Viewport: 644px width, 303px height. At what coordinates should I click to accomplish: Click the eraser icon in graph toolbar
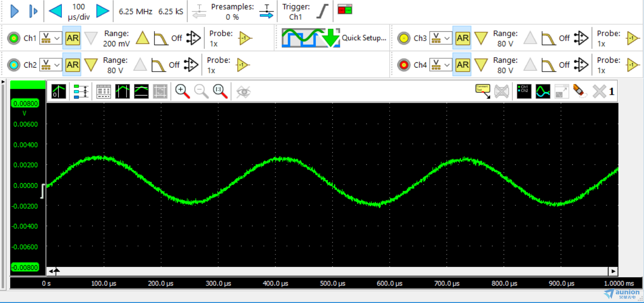(579, 91)
